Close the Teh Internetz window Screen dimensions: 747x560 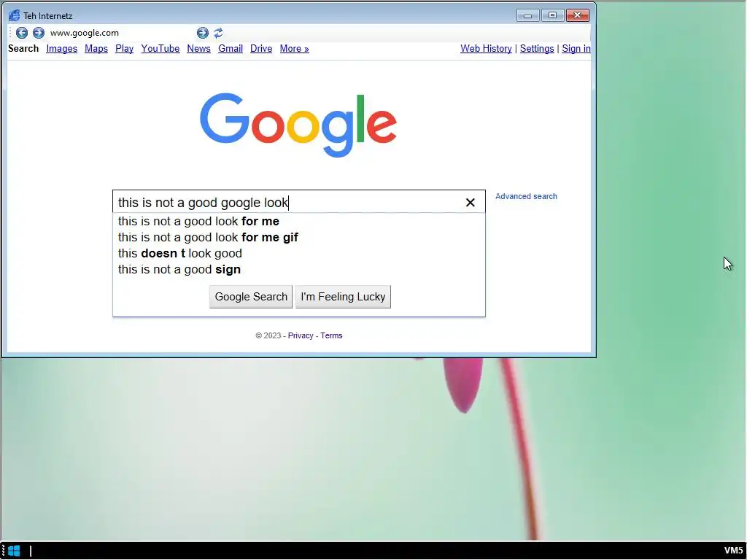(578, 15)
